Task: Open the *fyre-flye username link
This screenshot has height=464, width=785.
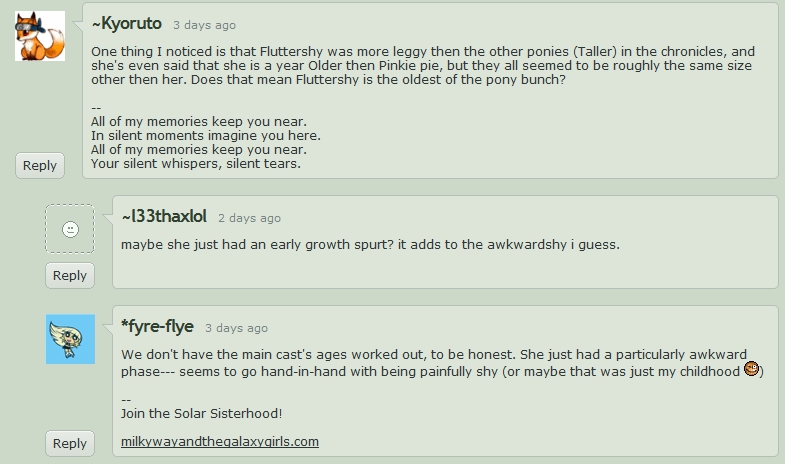Action: pyautogui.click(x=157, y=326)
